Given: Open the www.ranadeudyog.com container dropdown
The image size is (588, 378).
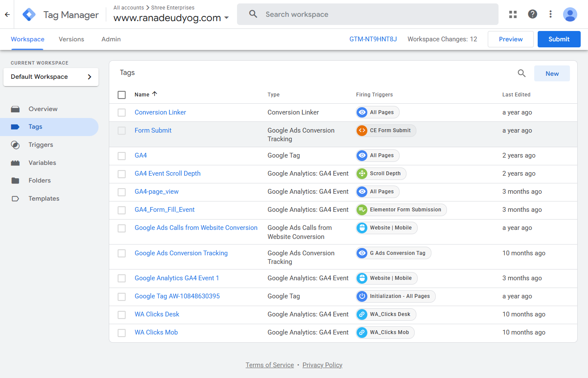Looking at the screenshot, I should point(171,18).
